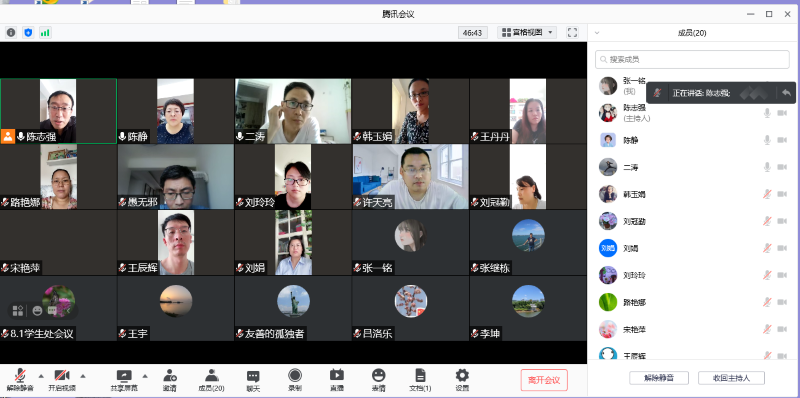This screenshot has height=398, width=800.
Task: Check the green network signal icon
Action: click(x=45, y=33)
